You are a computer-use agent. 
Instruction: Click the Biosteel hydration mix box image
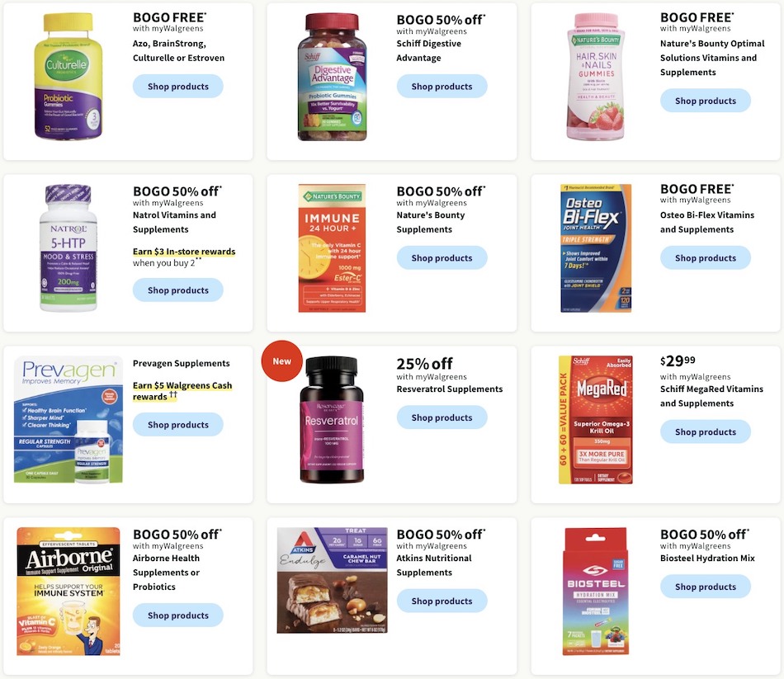point(596,591)
